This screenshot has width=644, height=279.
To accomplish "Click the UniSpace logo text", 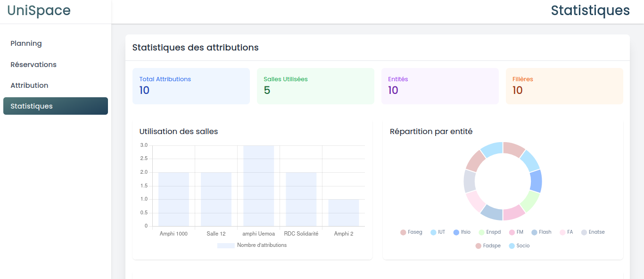I will coord(39,10).
